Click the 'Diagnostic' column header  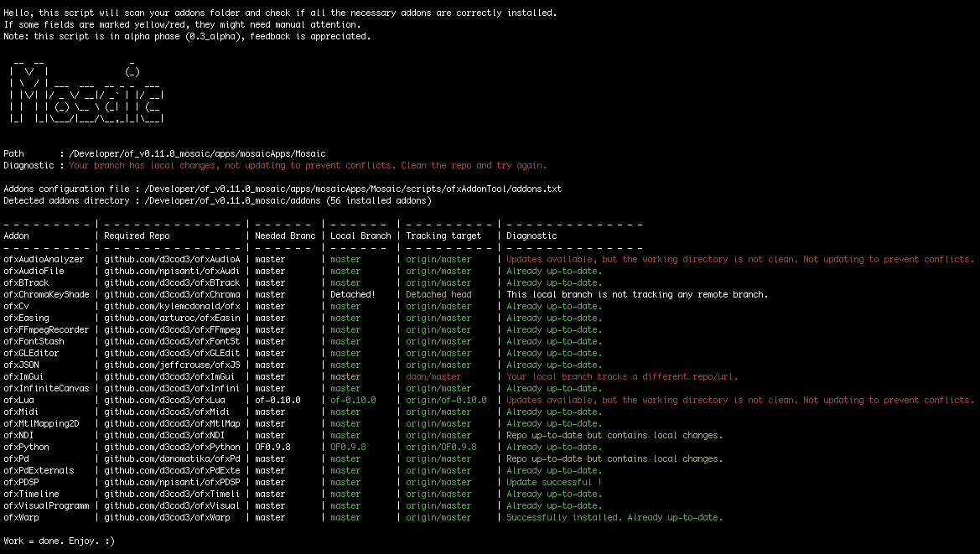pyautogui.click(x=531, y=236)
